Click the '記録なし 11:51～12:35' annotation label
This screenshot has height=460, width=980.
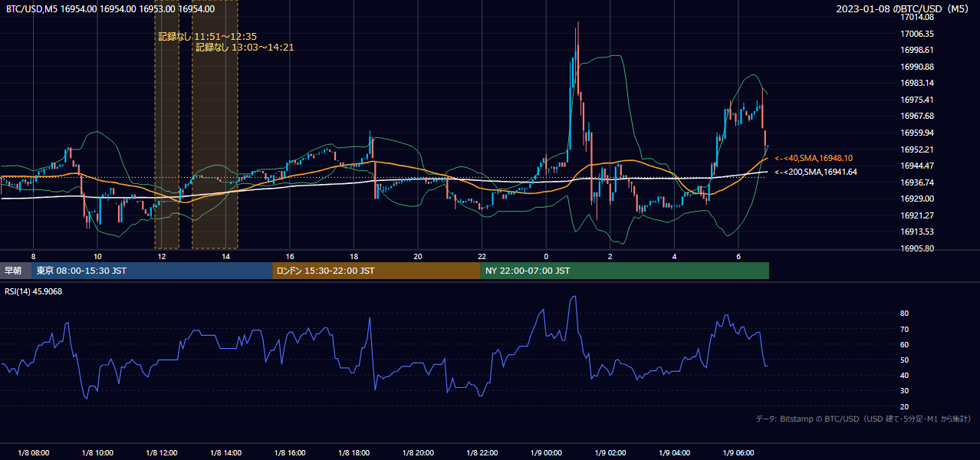207,36
